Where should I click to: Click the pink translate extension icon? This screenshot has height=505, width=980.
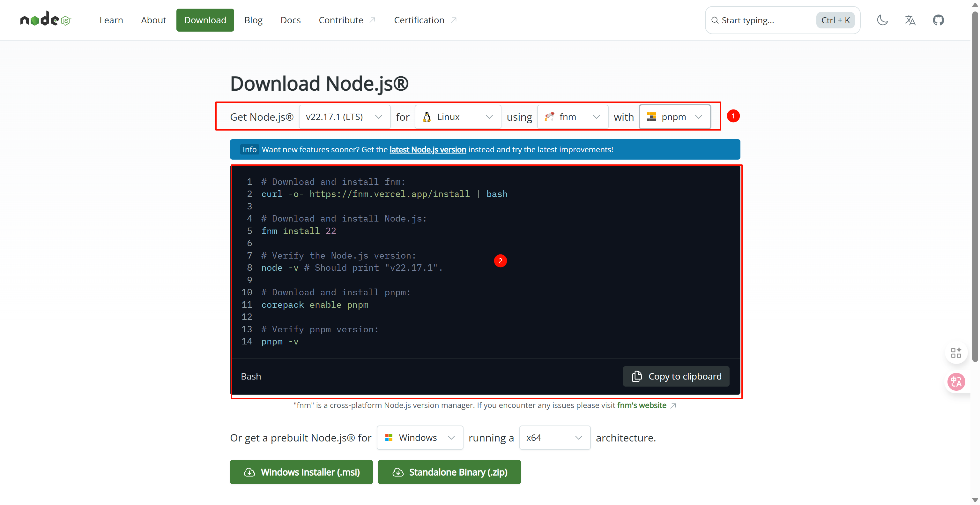pos(956,382)
